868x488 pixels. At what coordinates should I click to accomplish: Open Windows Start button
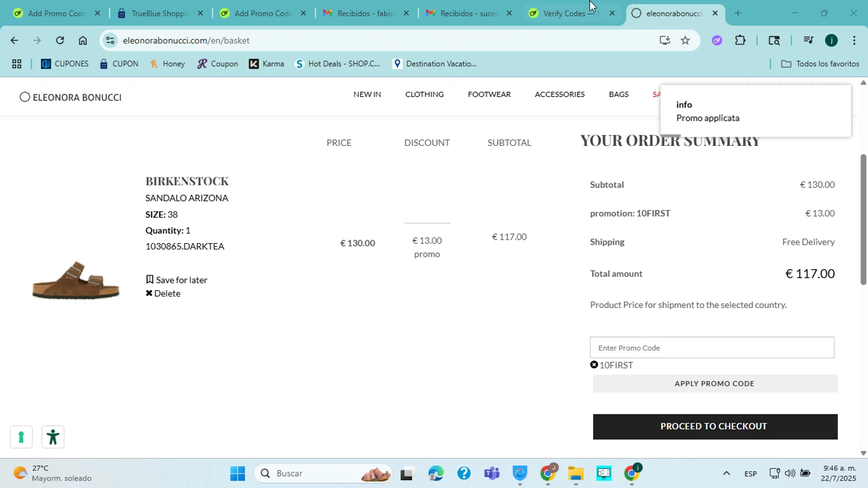click(x=237, y=474)
